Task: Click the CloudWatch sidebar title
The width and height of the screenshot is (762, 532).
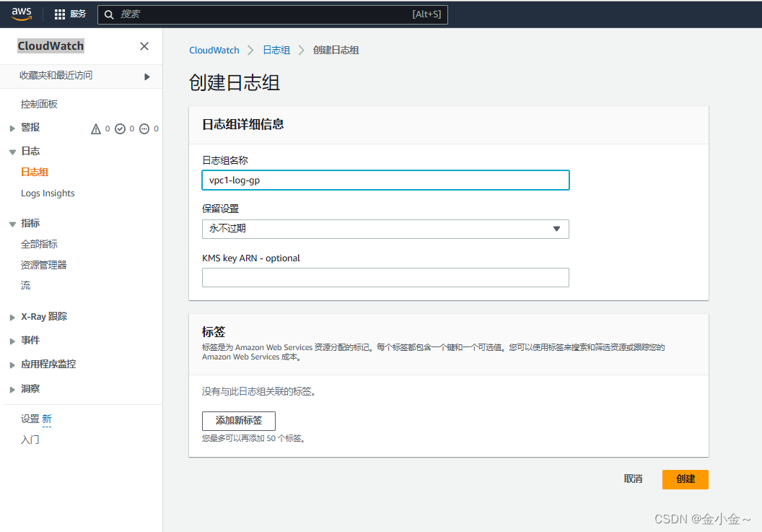Action: (51, 45)
